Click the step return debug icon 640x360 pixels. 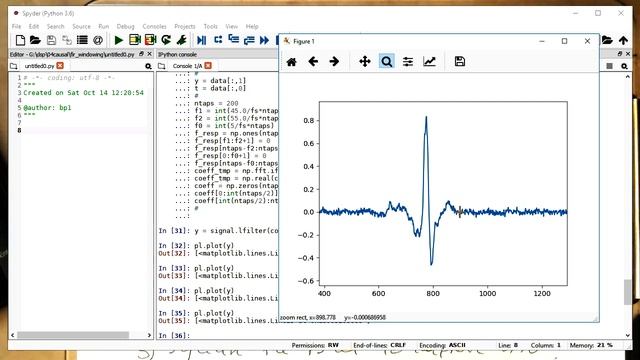pos(249,40)
